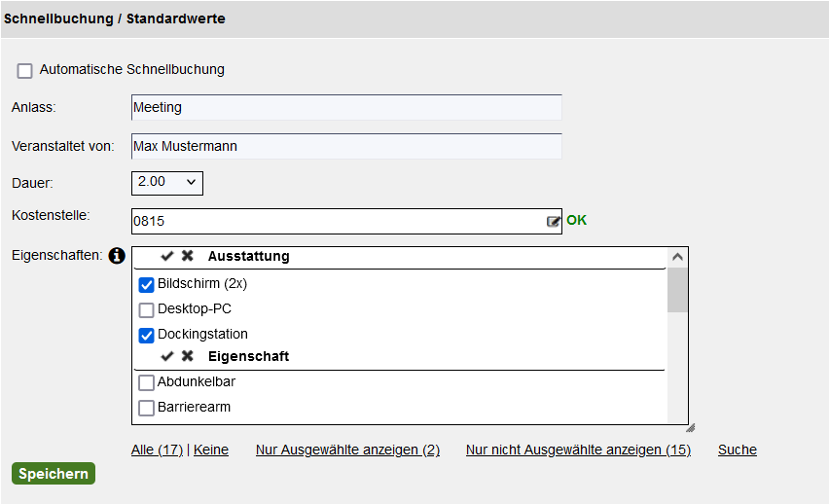The width and height of the screenshot is (829, 504).
Task: Uncheck the Bildschirm (2x) checkbox
Action: coord(147,284)
